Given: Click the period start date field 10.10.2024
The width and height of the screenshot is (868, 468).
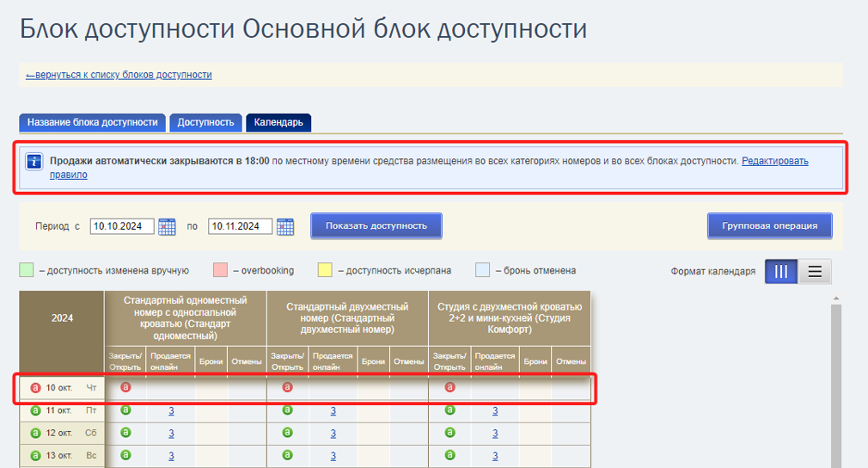Looking at the screenshot, I should coord(122,226).
